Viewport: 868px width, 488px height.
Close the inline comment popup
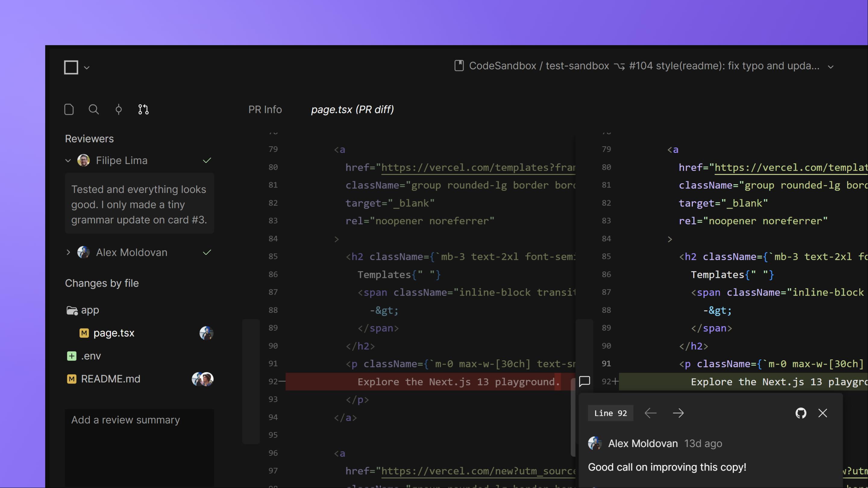point(823,413)
